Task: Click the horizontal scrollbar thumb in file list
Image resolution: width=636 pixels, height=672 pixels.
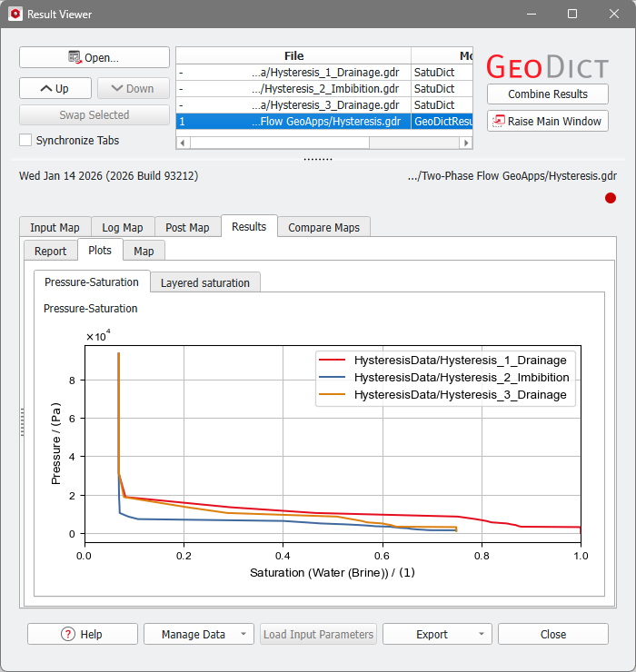Action: pyautogui.click(x=280, y=143)
